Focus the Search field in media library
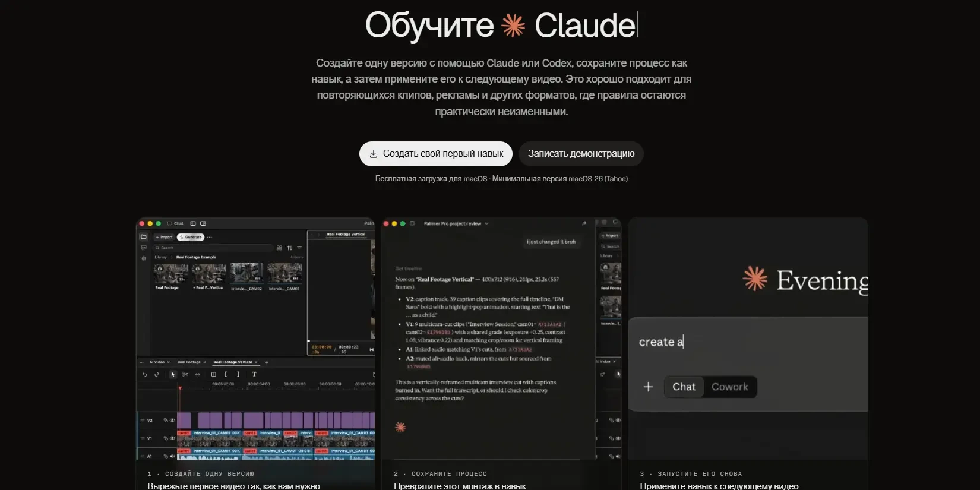Image resolution: width=980 pixels, height=490 pixels. tap(213, 248)
